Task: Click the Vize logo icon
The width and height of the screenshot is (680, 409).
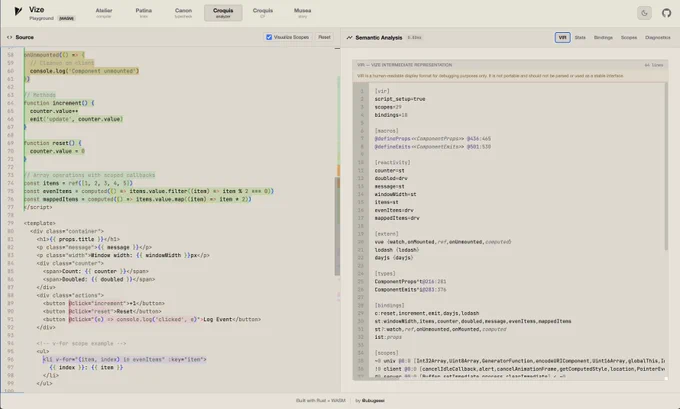Action: pyautogui.click(x=18, y=11)
